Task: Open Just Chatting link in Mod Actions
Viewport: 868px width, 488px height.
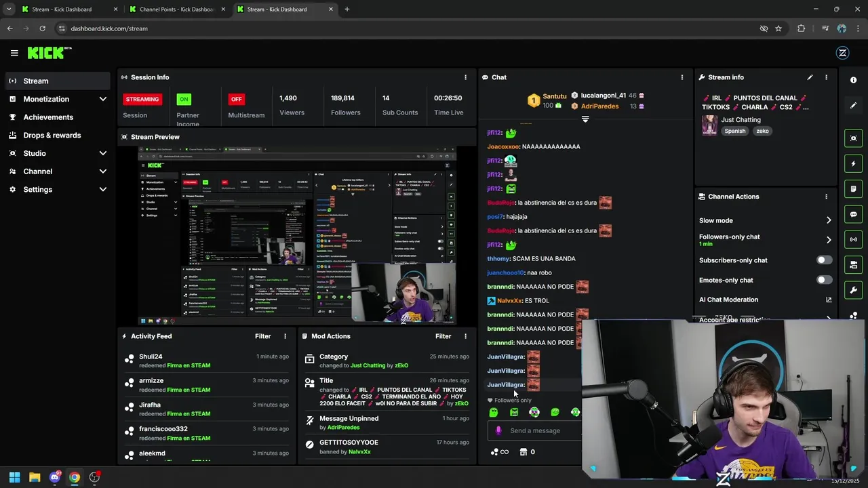Action: pos(368,365)
